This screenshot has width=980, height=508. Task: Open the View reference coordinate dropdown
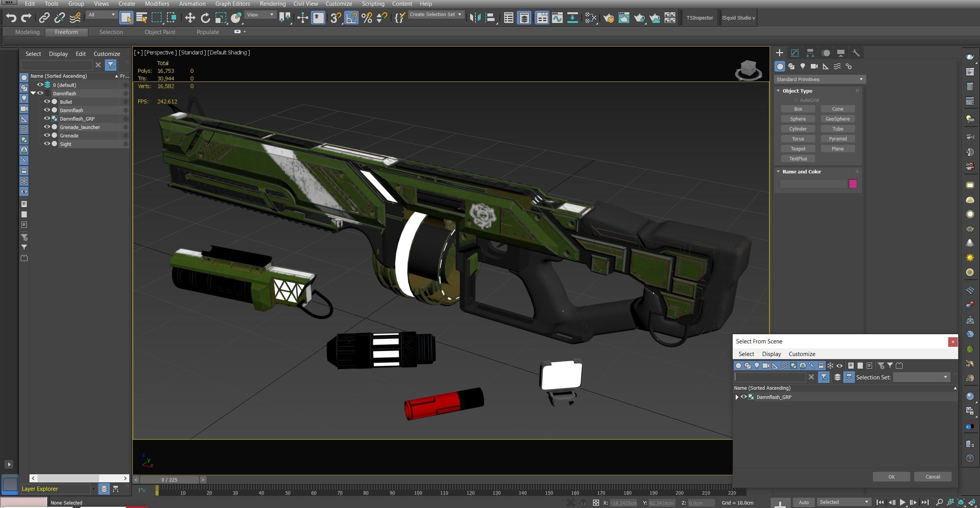click(260, 15)
